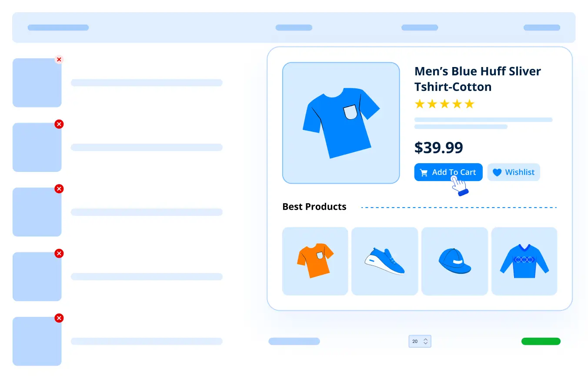Select the blue cap product thumbnail

pyautogui.click(x=454, y=261)
